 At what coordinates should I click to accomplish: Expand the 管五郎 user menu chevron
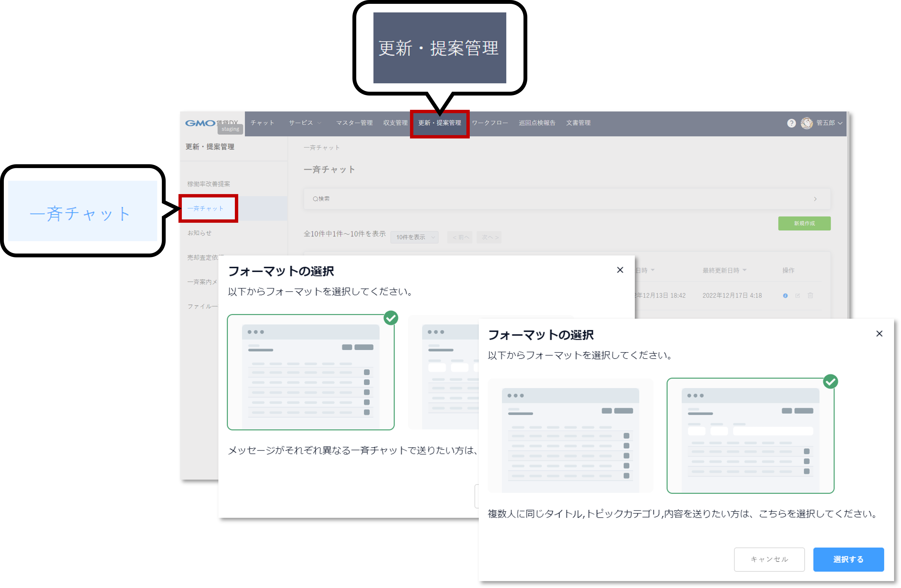(840, 123)
